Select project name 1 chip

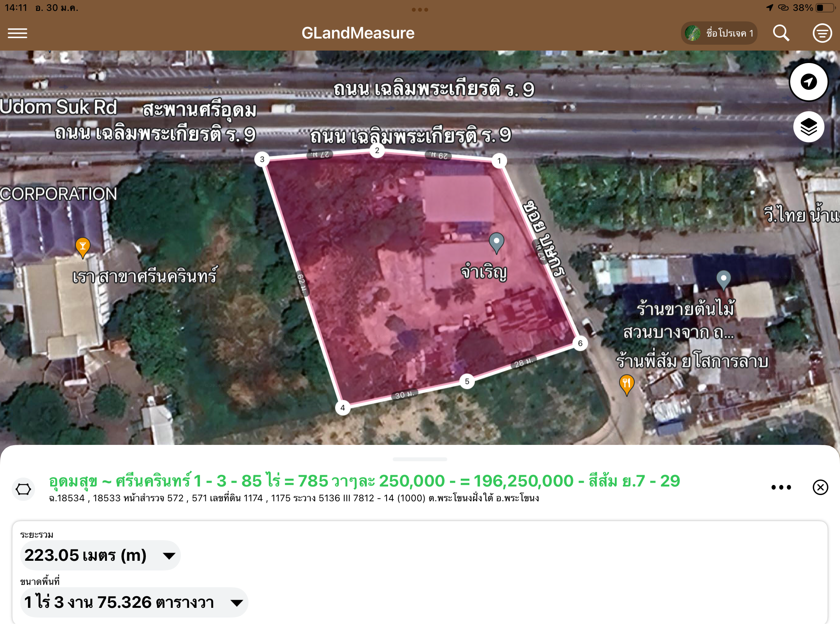tap(719, 33)
